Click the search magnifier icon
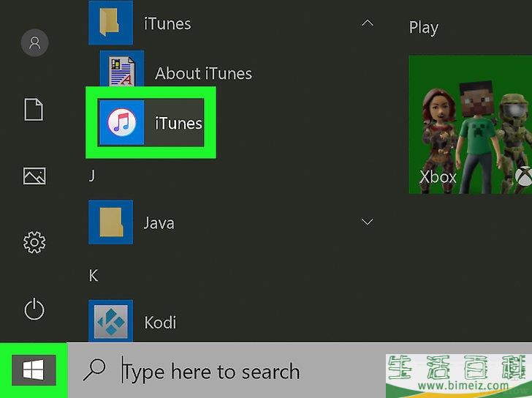 [x=94, y=369]
